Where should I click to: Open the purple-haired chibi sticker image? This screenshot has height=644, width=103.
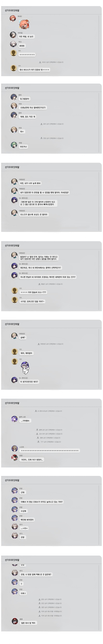[25, 368]
